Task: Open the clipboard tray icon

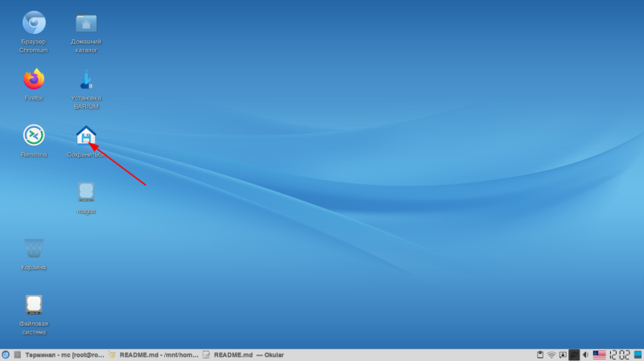Action: [539, 355]
